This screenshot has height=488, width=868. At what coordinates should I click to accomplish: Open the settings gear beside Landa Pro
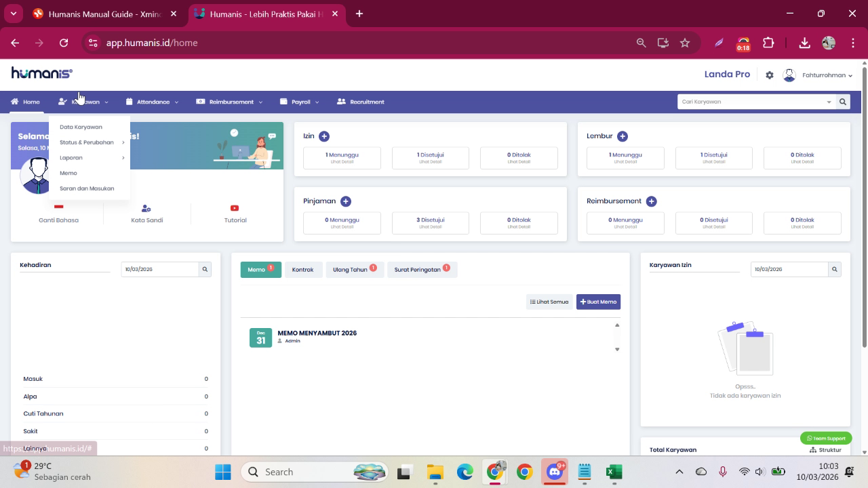point(770,75)
